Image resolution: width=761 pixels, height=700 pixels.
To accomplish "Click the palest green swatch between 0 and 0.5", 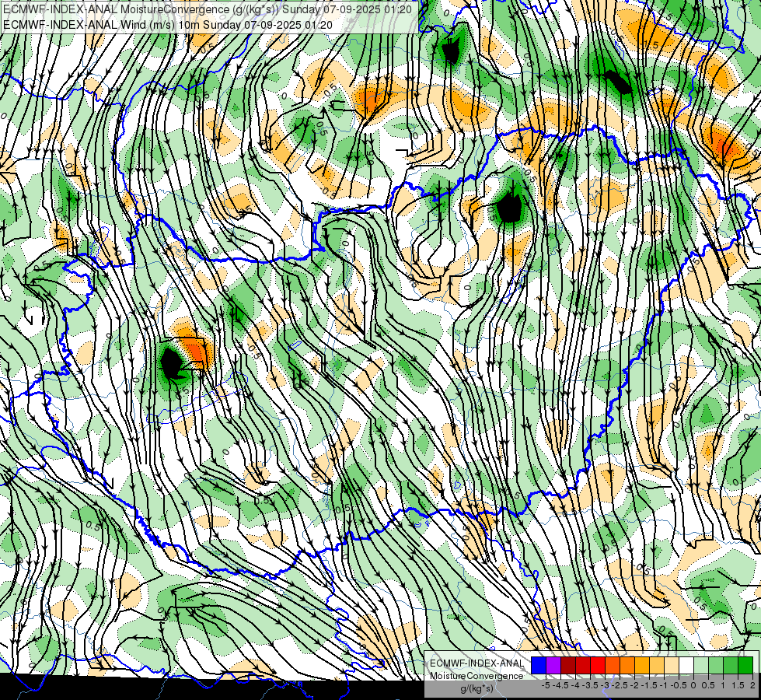I will (701, 665).
